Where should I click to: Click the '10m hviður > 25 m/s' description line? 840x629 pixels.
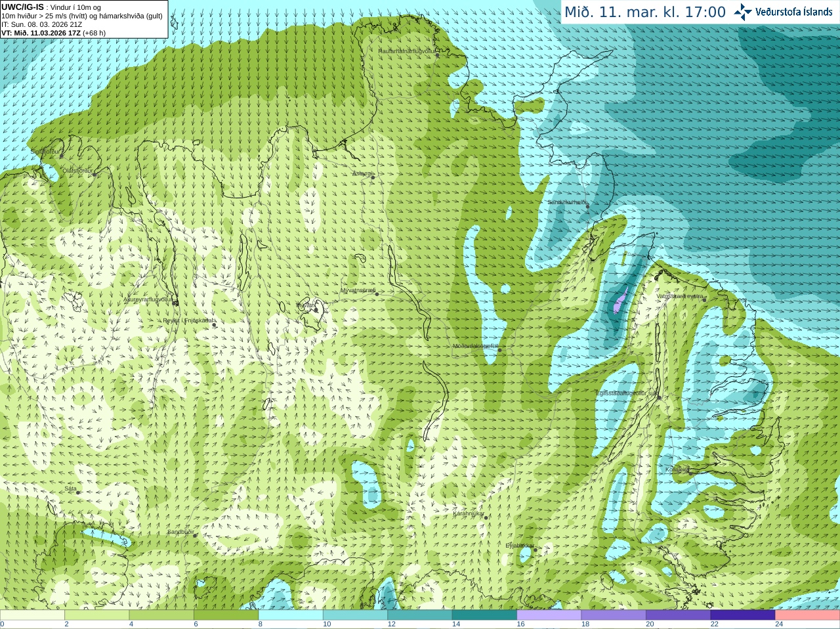[82, 16]
